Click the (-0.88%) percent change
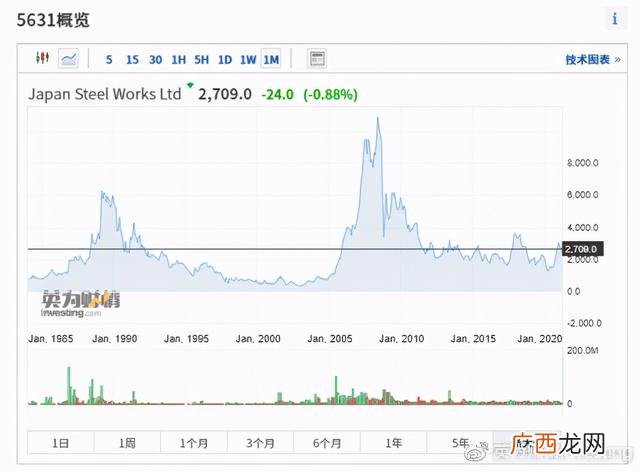 tap(330, 95)
